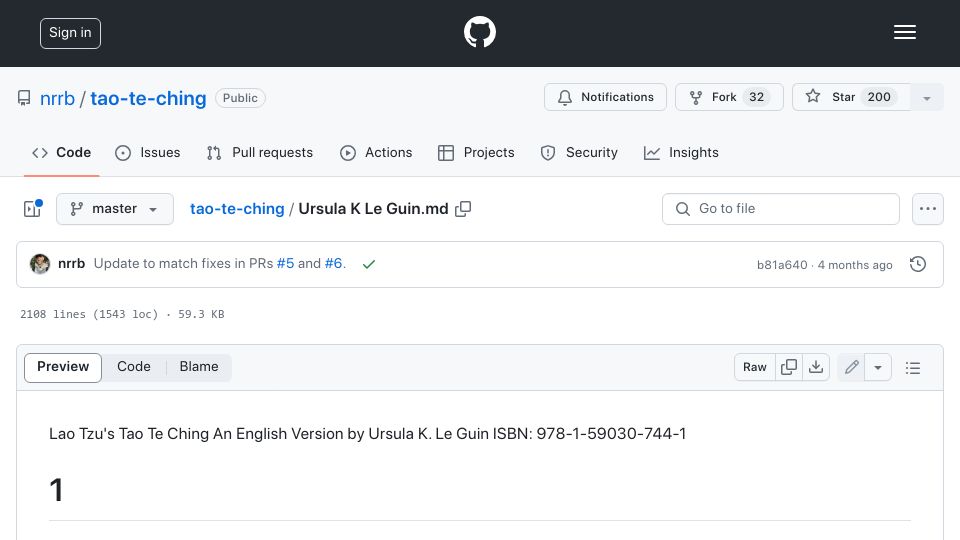Switch to the Code tab
This screenshot has width=960, height=540.
click(61, 152)
